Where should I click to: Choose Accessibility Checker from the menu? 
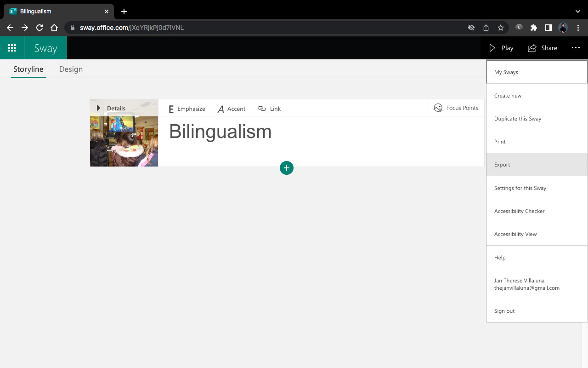pyautogui.click(x=520, y=211)
